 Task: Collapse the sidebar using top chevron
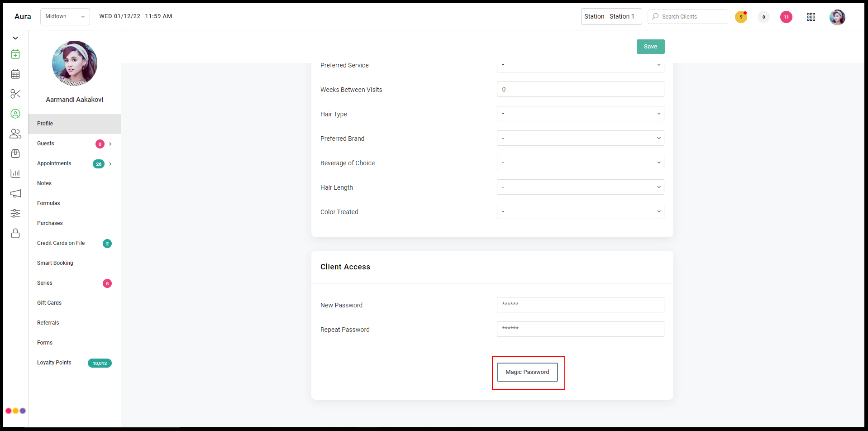click(15, 38)
